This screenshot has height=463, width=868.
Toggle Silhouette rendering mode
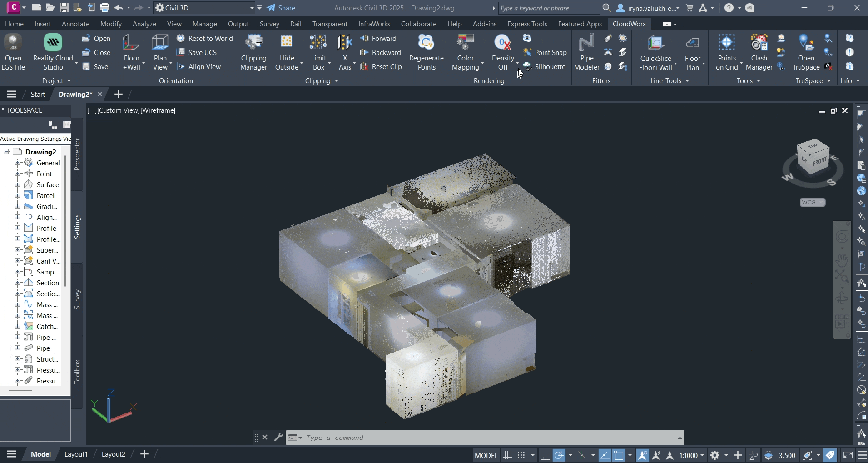click(x=544, y=67)
